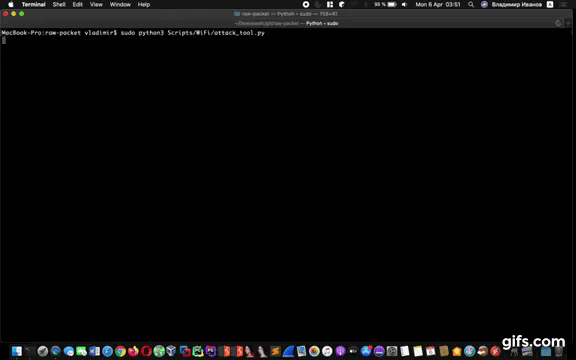Open Photos from the Dock
Image resolution: width=576 pixels, height=360 pixels.
click(314, 351)
